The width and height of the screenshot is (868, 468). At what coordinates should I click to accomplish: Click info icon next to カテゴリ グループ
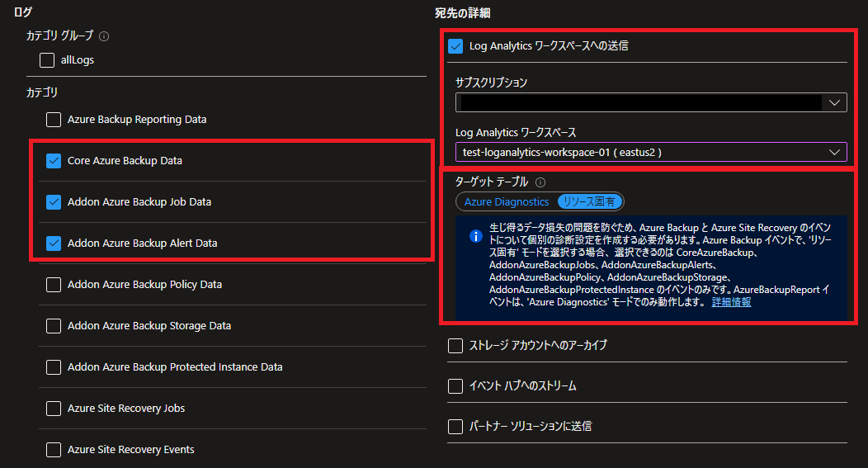coord(103,36)
